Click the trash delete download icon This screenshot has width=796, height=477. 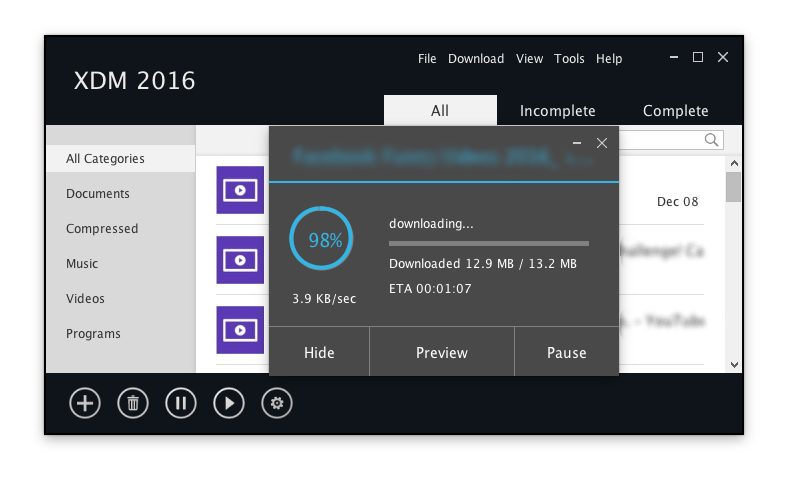tap(132, 403)
